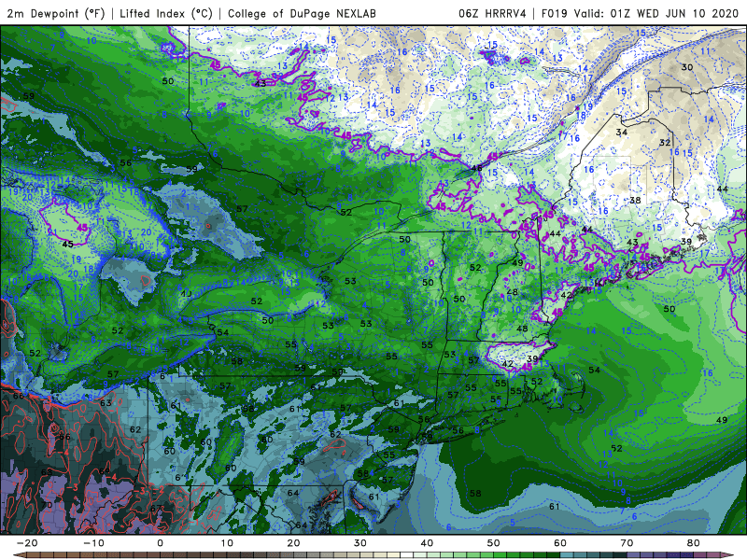Click the '2m Dewpoint (°F)' title text

[x=56, y=13]
